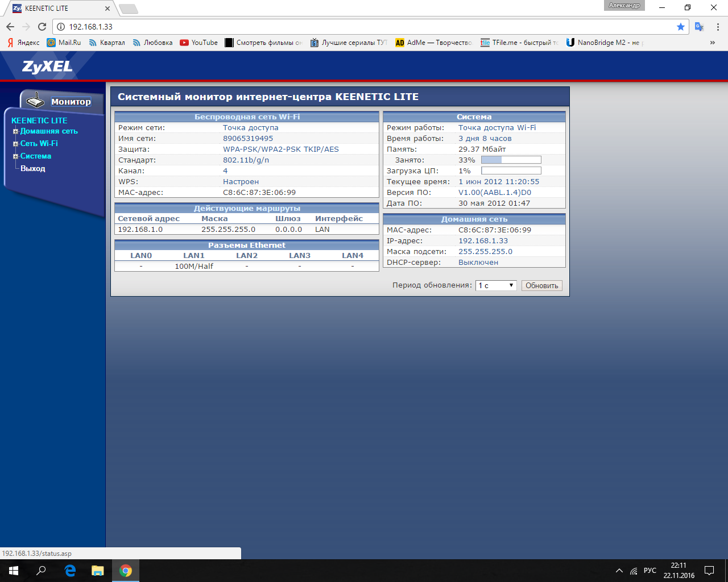Screen dimensions: 728x582
Task: Show more bookmarks via overflow chevron
Action: [712, 43]
